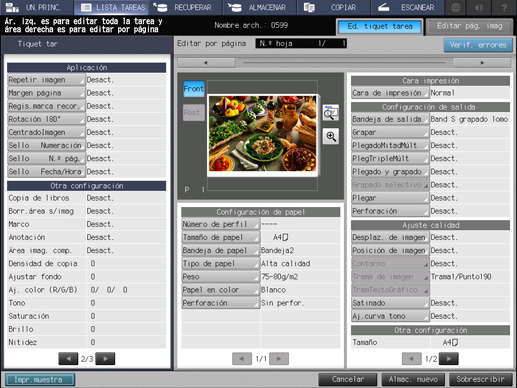Click the Verif. errores button
Screen dimensions: 517x388
(x=478, y=45)
